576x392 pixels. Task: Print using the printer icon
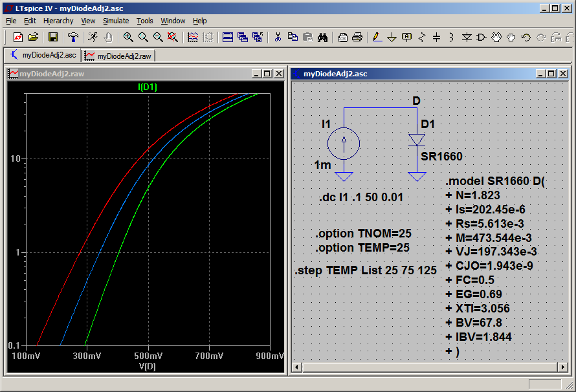coord(357,37)
